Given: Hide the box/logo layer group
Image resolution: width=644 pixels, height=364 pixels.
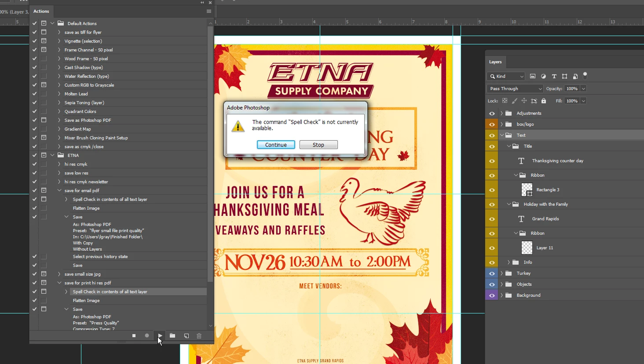Looking at the screenshot, I should tap(492, 124).
